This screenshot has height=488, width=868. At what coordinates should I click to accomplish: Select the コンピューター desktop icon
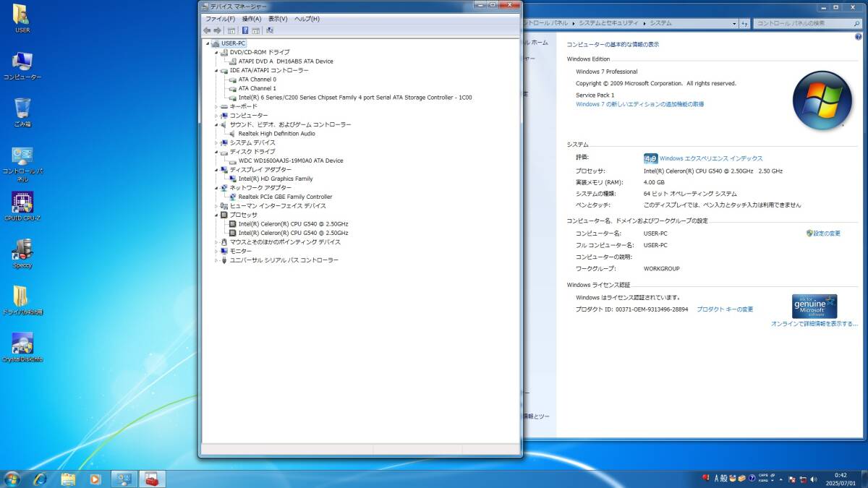22,65
